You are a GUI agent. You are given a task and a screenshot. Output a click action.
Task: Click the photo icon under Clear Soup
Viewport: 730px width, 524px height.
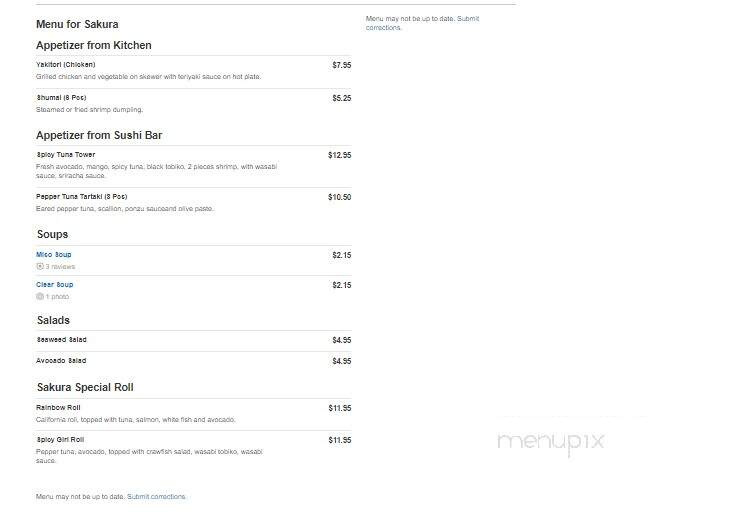(x=40, y=296)
